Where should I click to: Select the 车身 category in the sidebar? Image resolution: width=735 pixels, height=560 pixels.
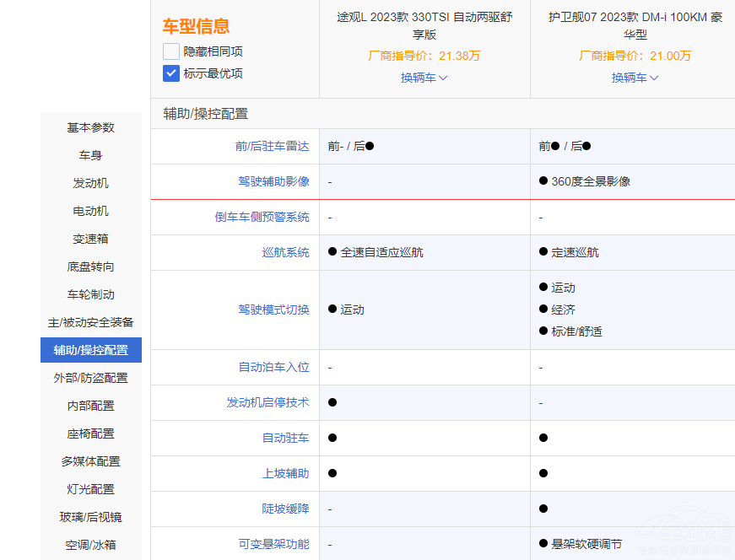[90, 155]
